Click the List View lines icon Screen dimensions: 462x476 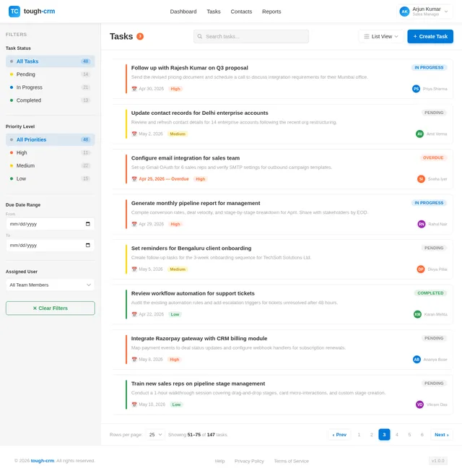(367, 36)
